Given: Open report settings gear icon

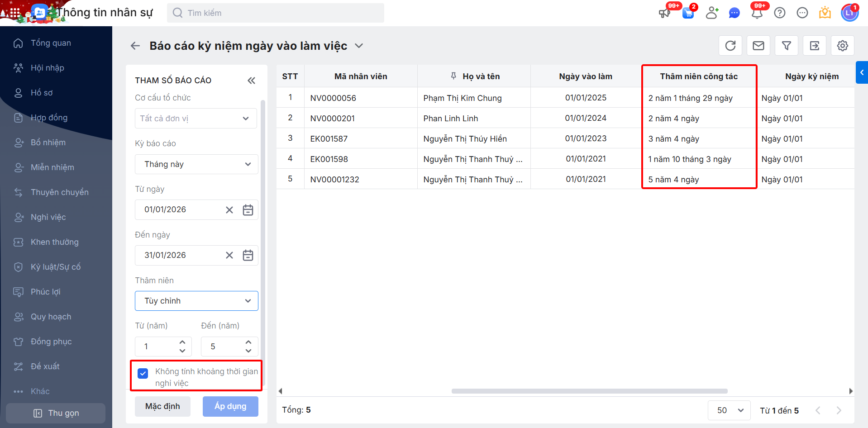Looking at the screenshot, I should pyautogui.click(x=842, y=46).
